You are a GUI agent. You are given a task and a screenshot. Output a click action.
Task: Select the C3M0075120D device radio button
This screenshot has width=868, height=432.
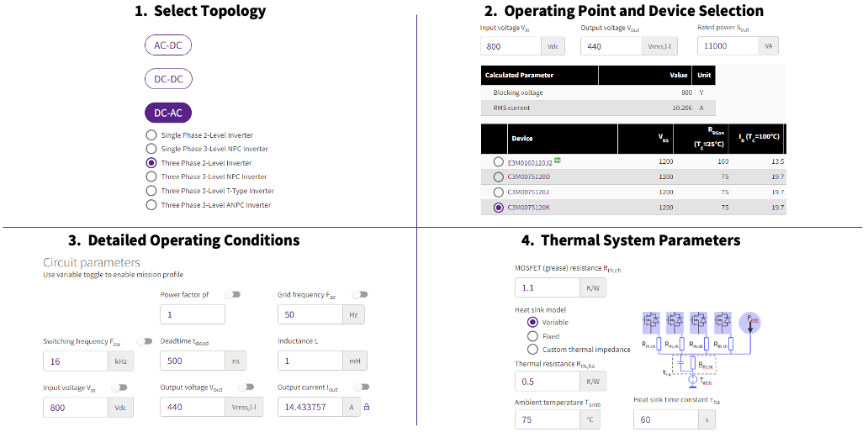tap(499, 176)
